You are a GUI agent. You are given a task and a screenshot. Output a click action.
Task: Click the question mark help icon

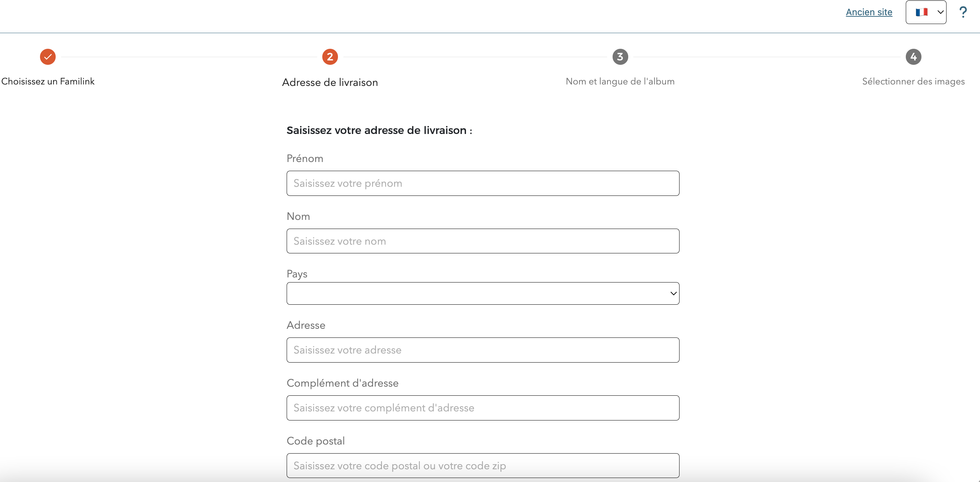pyautogui.click(x=963, y=12)
